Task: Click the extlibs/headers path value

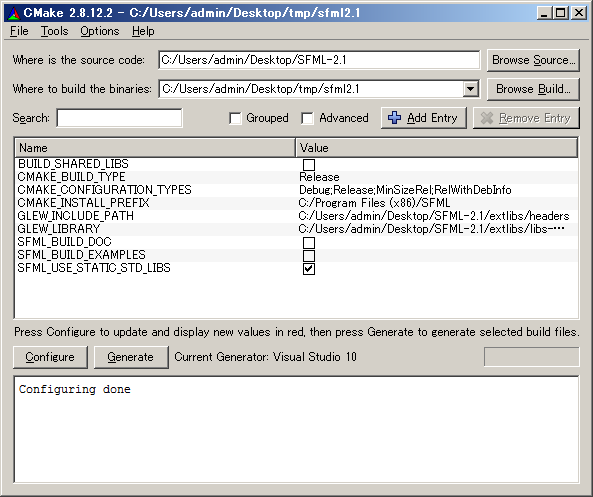Action: [x=434, y=216]
